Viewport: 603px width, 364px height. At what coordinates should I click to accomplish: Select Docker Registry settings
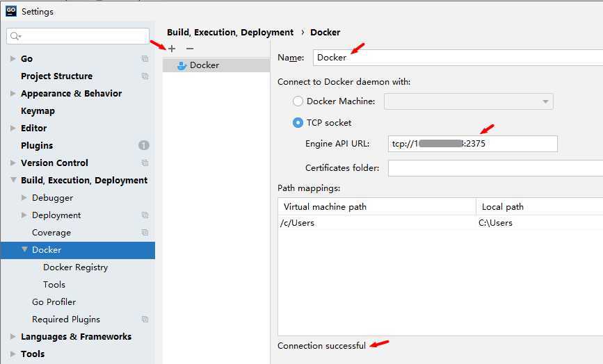75,267
